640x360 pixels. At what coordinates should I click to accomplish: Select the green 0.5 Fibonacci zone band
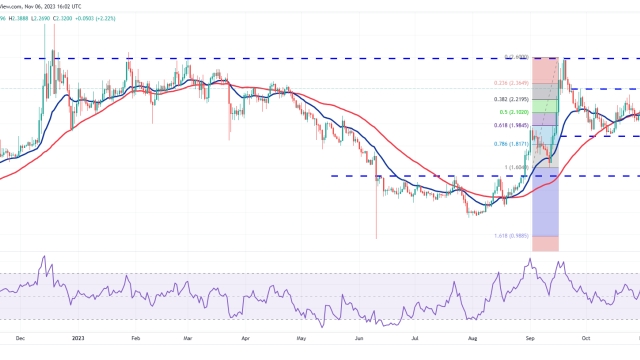click(x=545, y=106)
